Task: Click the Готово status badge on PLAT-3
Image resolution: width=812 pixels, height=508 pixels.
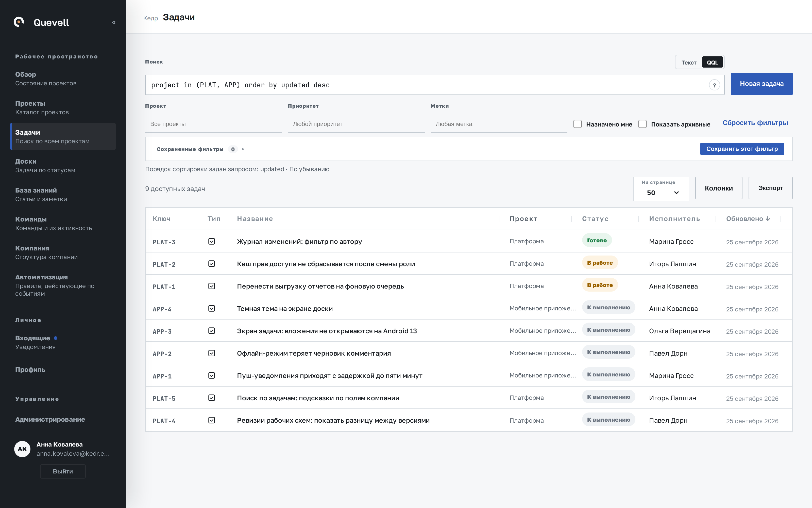Action: coord(597,240)
